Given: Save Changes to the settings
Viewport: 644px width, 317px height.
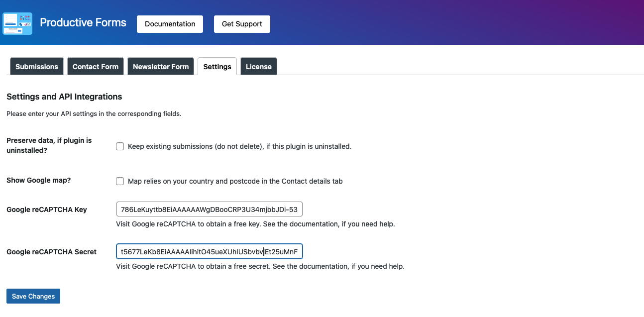Looking at the screenshot, I should pyautogui.click(x=33, y=296).
